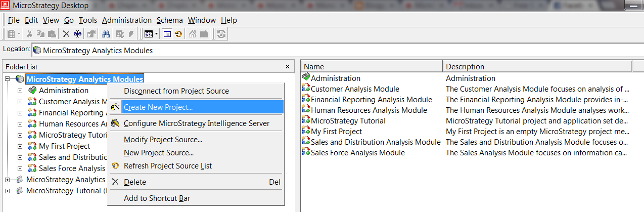Expand the My First Project tree node
The width and height of the screenshot is (644, 212).
(20, 146)
